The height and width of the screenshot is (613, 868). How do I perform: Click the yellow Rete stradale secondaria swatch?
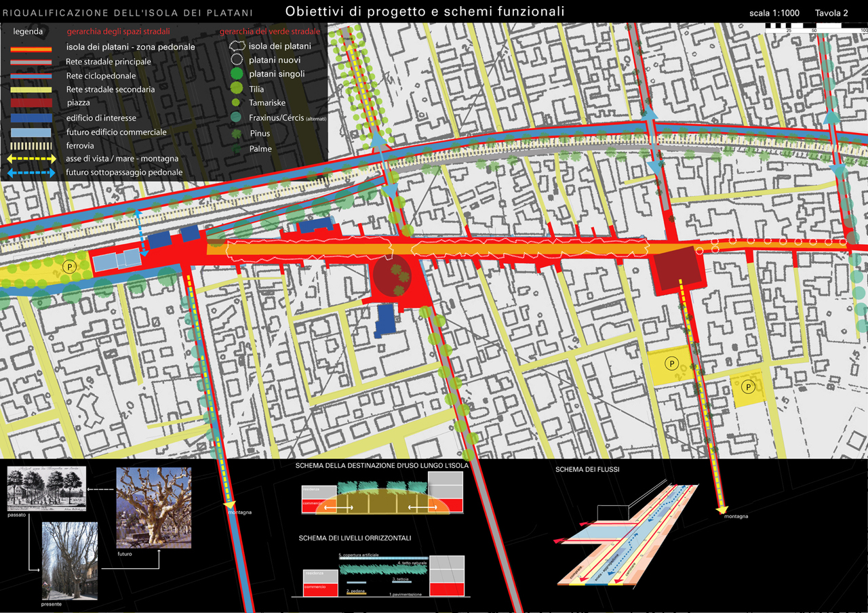(33, 90)
